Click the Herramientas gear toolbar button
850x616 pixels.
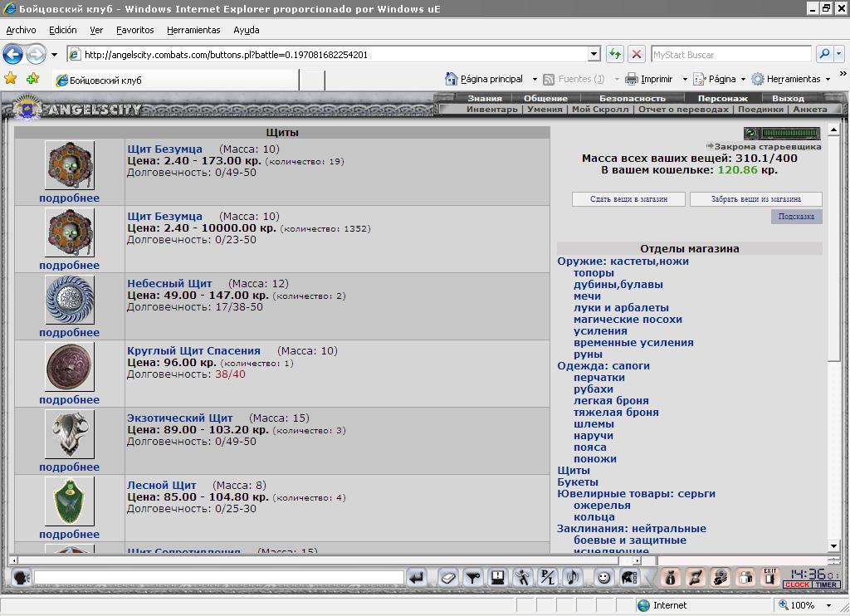(791, 79)
